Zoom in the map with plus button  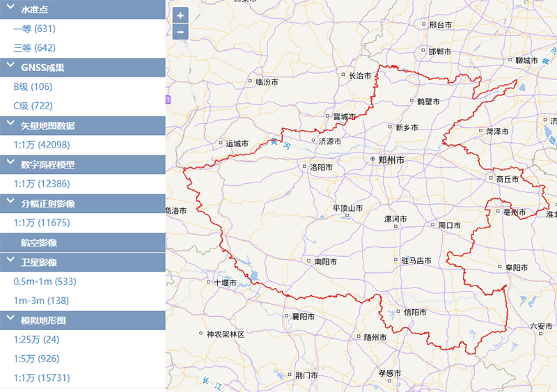(x=180, y=16)
